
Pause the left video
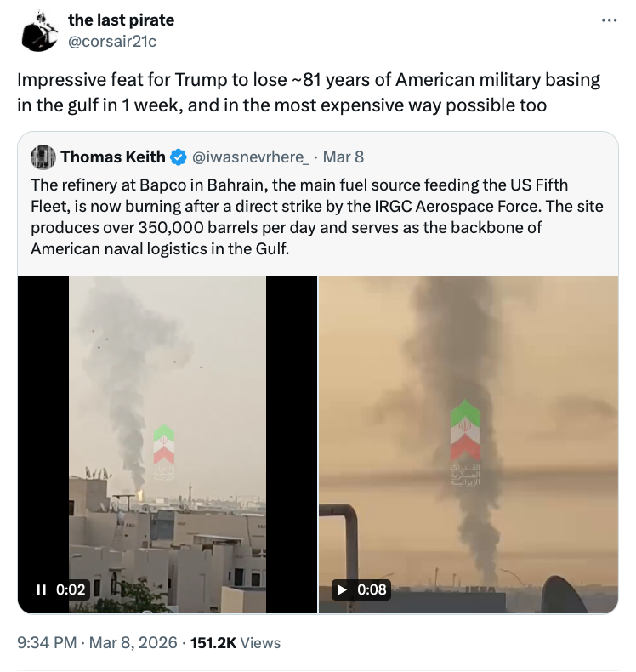tap(40, 589)
